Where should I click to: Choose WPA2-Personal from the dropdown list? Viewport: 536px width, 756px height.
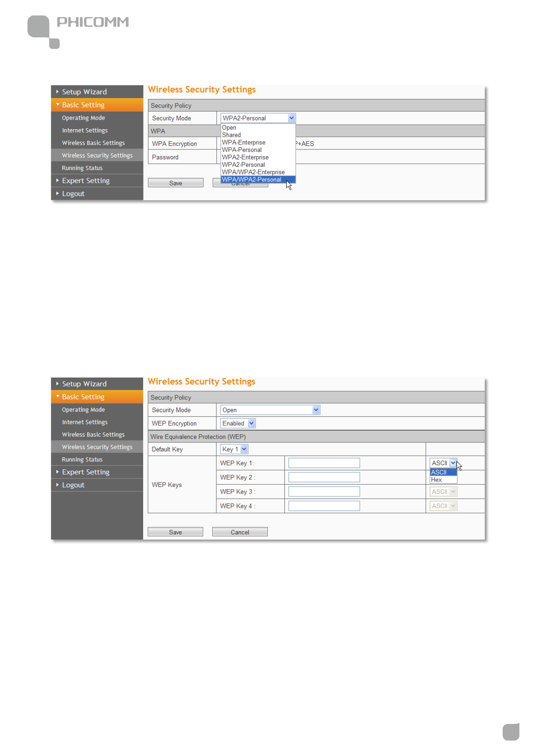(258, 165)
